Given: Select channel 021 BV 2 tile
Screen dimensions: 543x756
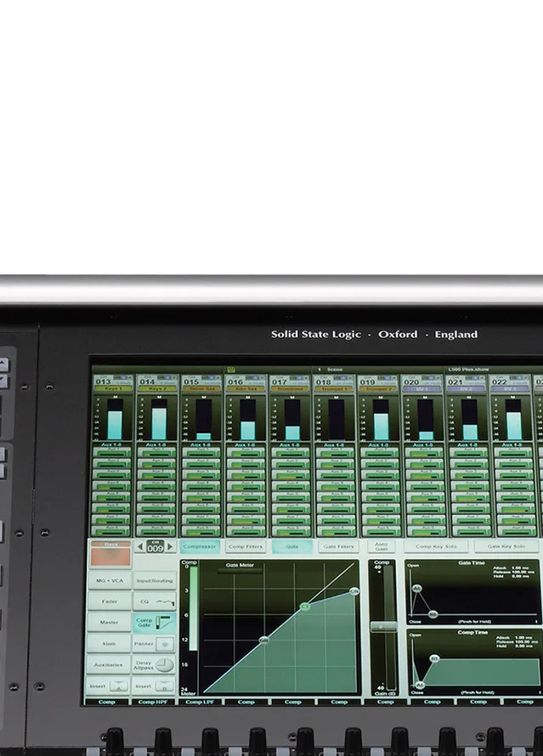Looking at the screenshot, I should [467, 384].
